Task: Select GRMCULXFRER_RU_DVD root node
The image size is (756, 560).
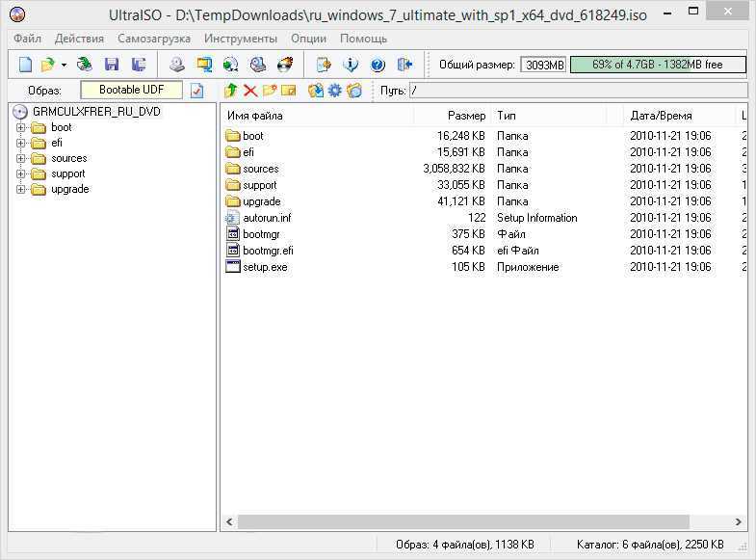Action: click(x=96, y=112)
